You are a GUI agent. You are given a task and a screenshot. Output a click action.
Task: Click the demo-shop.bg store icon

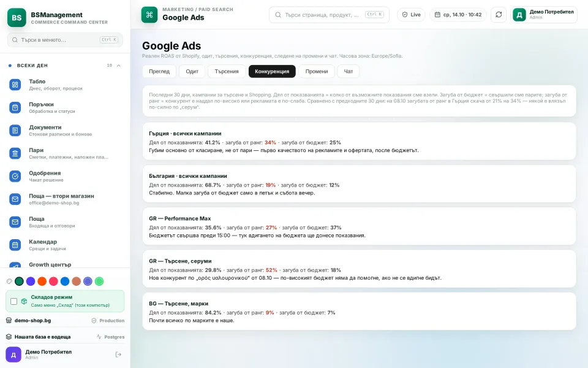tap(9, 321)
